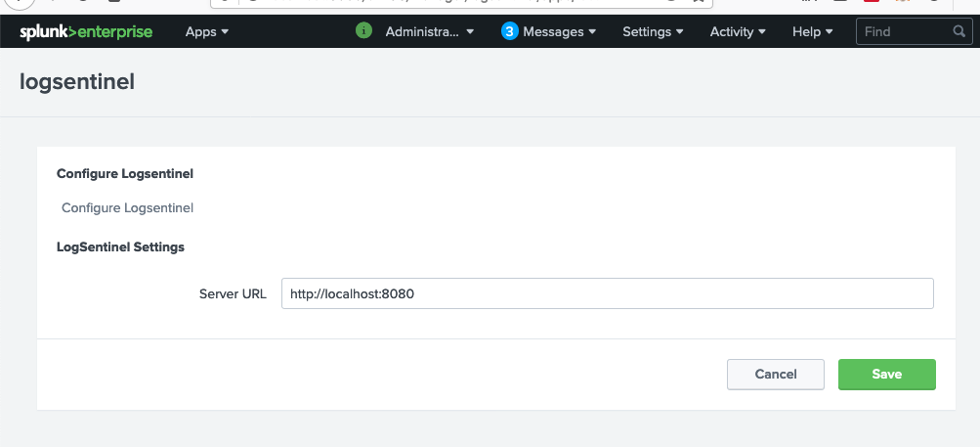Image resolution: width=980 pixels, height=447 pixels.
Task: Click the green info status icon
Action: [x=363, y=30]
